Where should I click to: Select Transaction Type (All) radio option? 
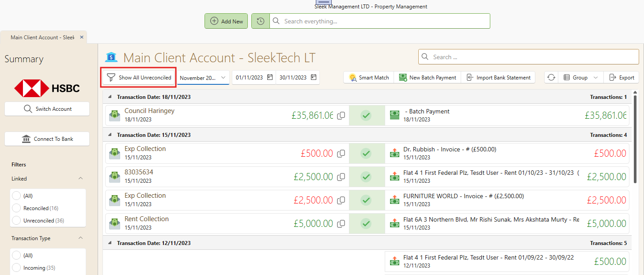[x=16, y=255]
